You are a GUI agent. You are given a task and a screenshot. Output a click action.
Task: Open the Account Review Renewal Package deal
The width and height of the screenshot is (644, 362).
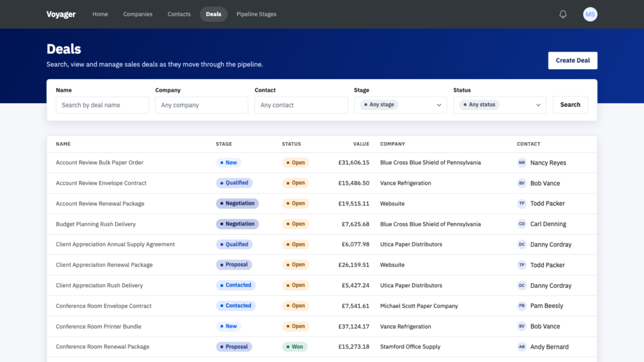100,204
